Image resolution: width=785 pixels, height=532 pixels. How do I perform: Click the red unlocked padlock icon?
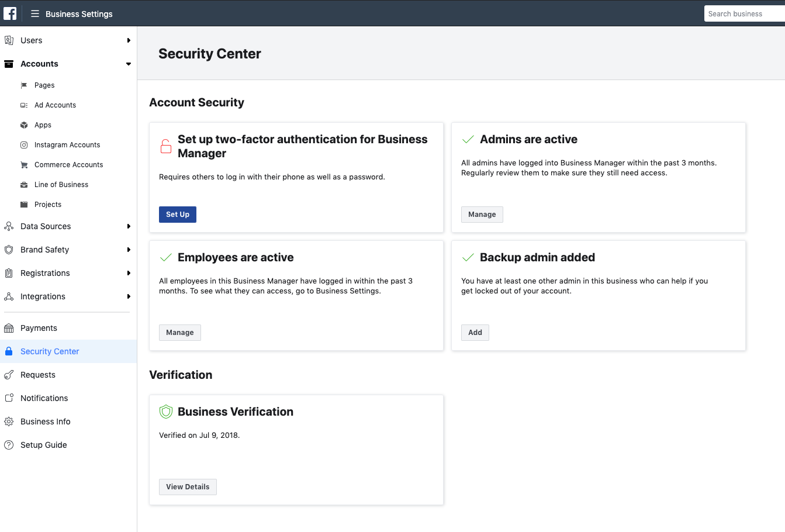166,146
